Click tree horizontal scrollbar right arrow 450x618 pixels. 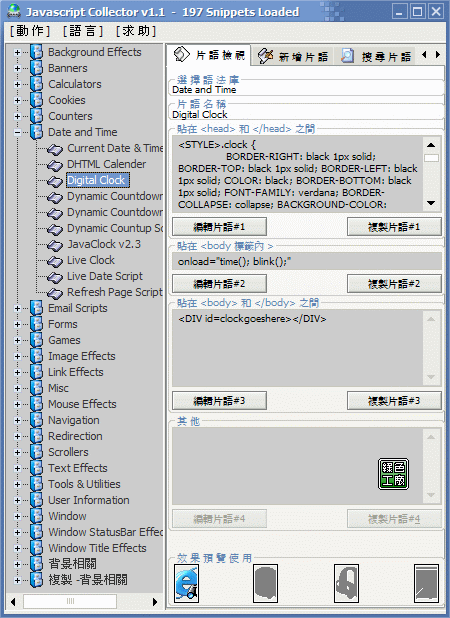[154, 601]
